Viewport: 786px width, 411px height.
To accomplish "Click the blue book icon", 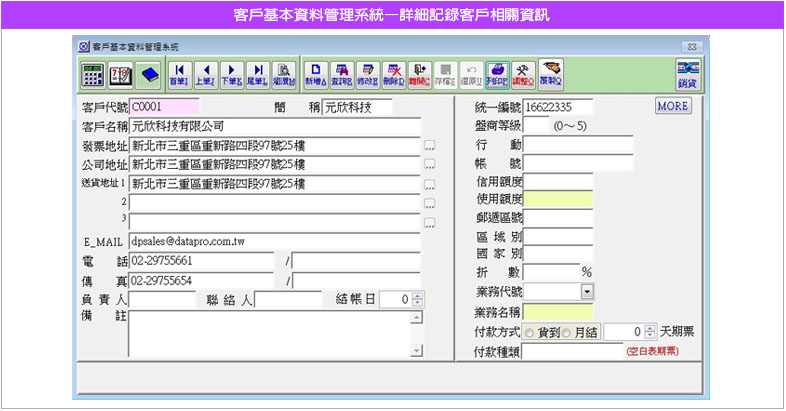I will point(148,74).
